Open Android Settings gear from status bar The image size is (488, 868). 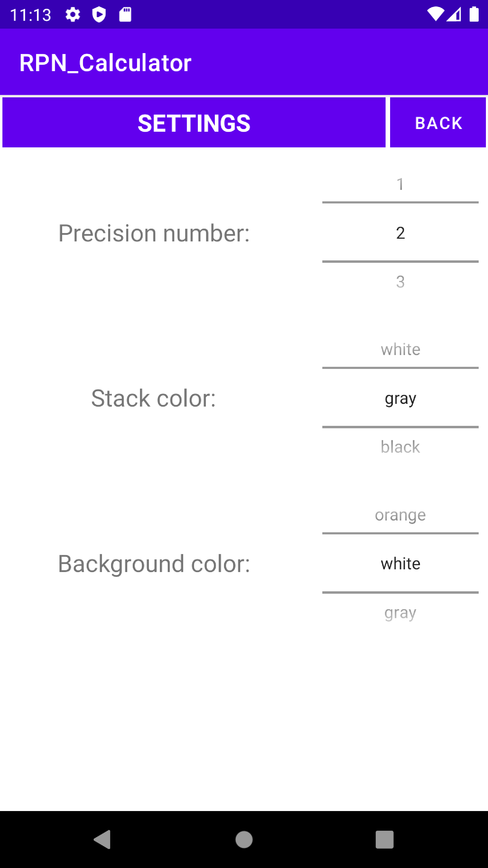click(x=73, y=14)
